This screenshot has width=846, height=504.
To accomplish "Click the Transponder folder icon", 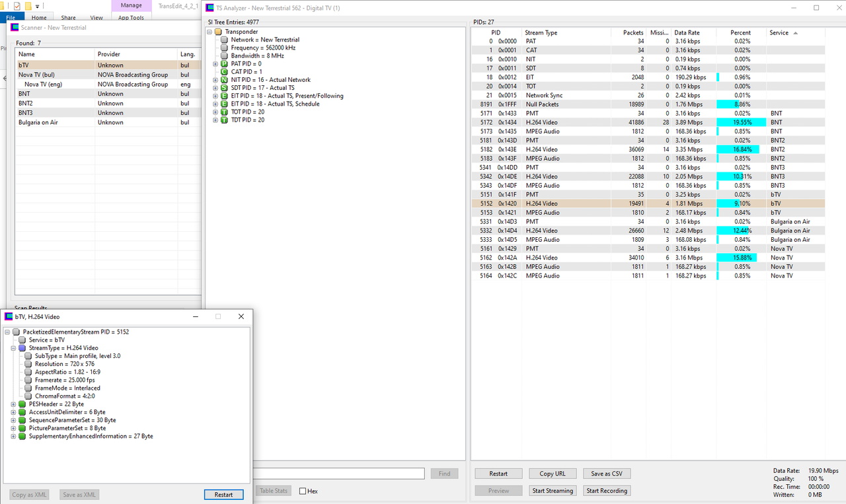I will coord(218,32).
